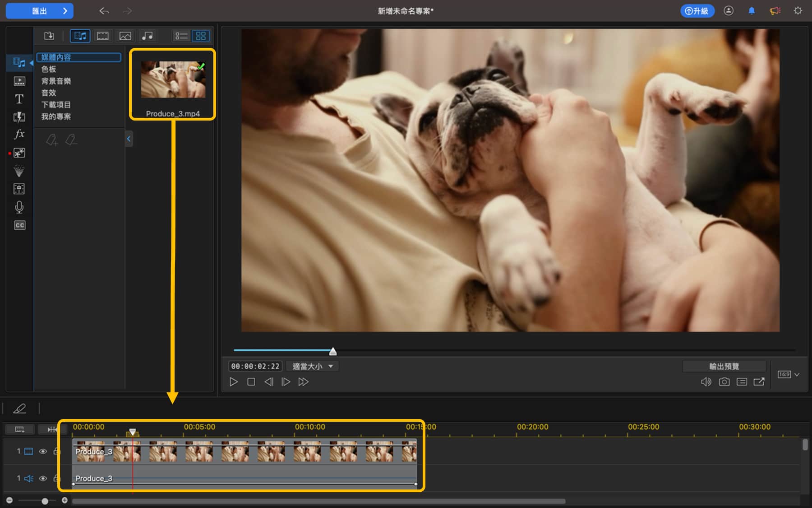
Task: Open the Voice-Over microphone icon
Action: point(19,207)
